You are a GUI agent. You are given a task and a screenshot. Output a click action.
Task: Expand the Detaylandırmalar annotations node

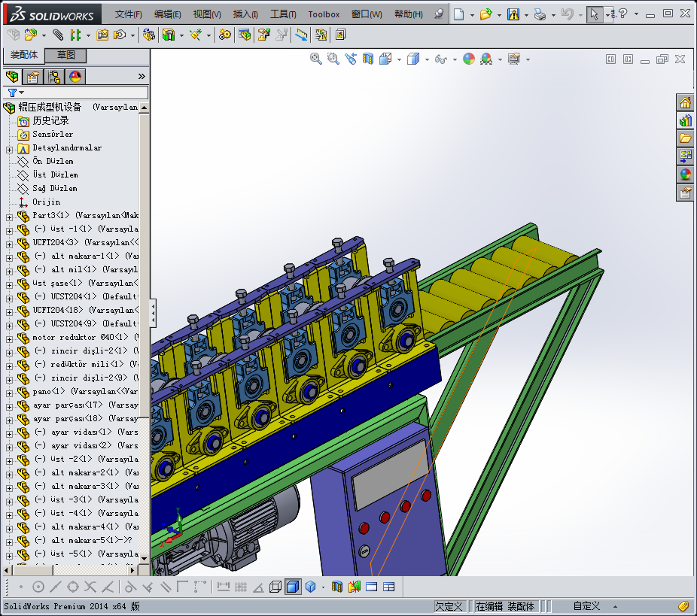[x=9, y=149]
